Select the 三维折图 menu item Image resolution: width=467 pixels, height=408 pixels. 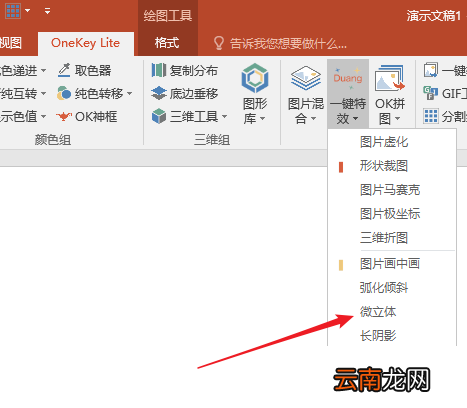click(x=392, y=238)
